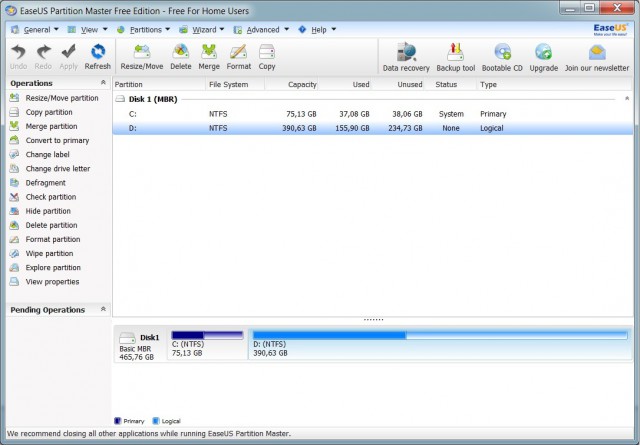
Task: Open the Wizard menu
Action: pyautogui.click(x=202, y=30)
